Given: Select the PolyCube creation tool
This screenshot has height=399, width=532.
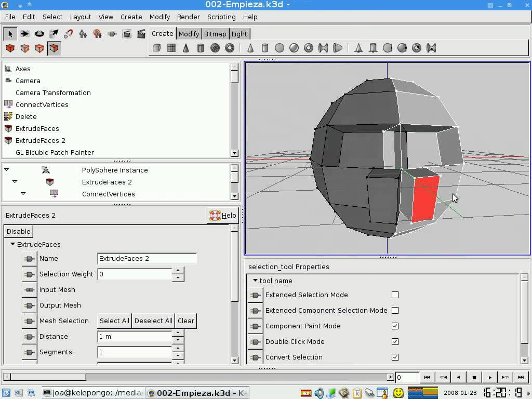Looking at the screenshot, I should click(156, 47).
